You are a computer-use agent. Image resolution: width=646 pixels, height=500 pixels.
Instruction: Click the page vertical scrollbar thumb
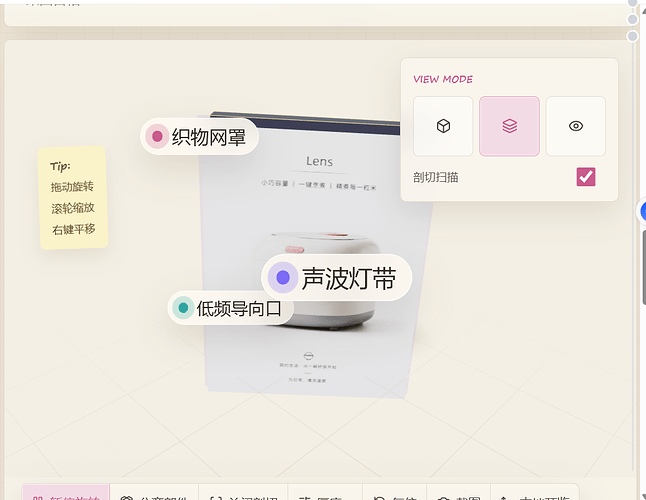[x=644, y=268]
